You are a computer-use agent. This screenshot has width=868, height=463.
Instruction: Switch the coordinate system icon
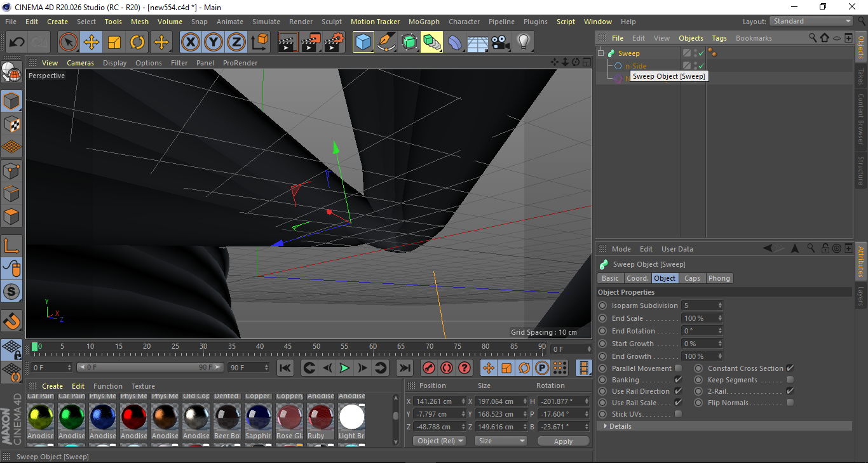click(x=260, y=43)
